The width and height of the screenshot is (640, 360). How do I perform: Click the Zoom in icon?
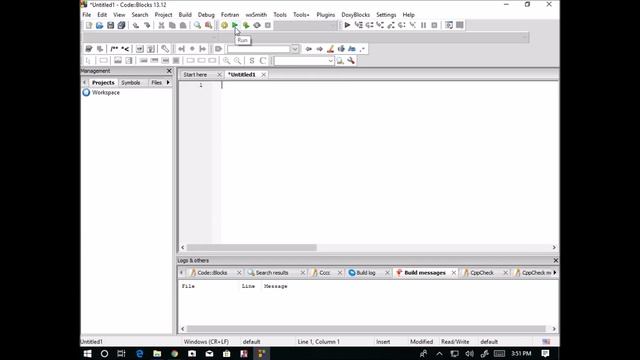coord(227,61)
